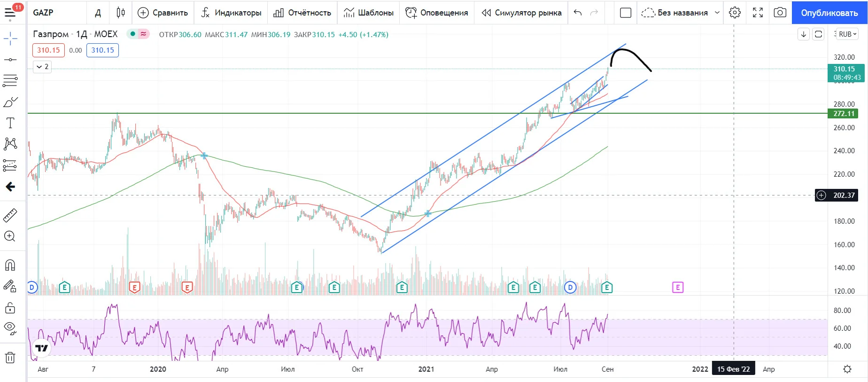Take a chart snapshot with camera icon
868x382 pixels.
pyautogui.click(x=780, y=13)
